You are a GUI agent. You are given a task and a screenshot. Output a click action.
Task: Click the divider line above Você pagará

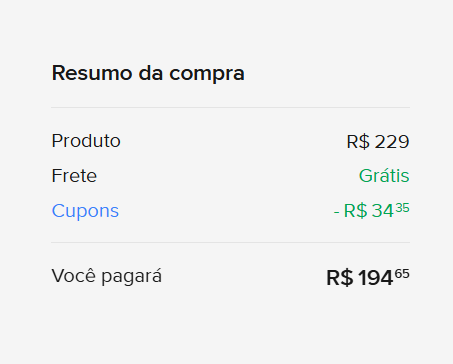coord(230,242)
